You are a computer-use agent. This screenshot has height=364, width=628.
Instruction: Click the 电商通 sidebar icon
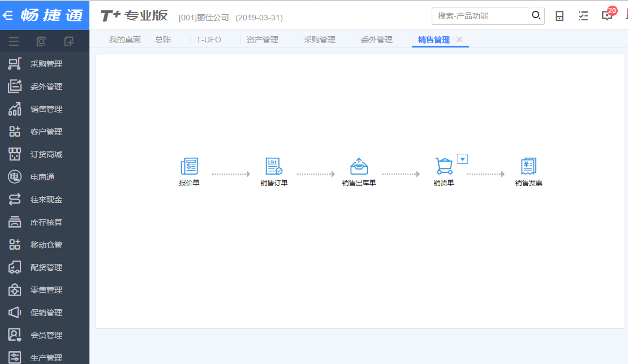(14, 176)
